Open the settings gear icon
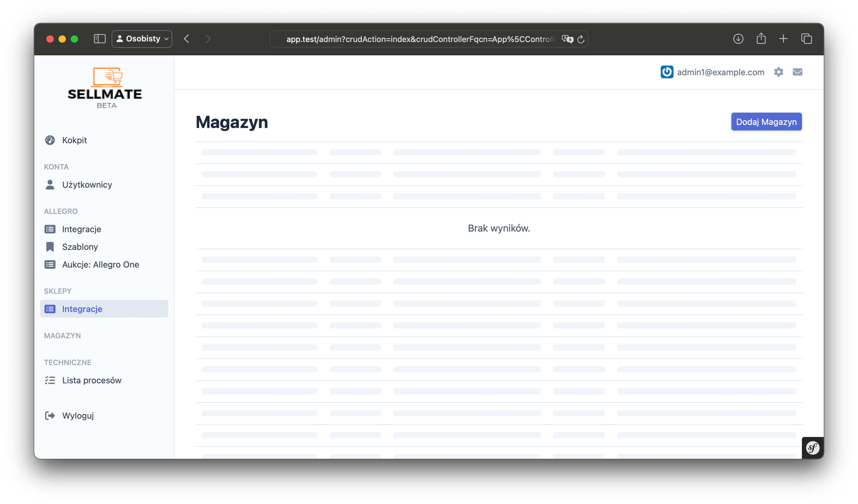This screenshot has height=504, width=858. (779, 72)
